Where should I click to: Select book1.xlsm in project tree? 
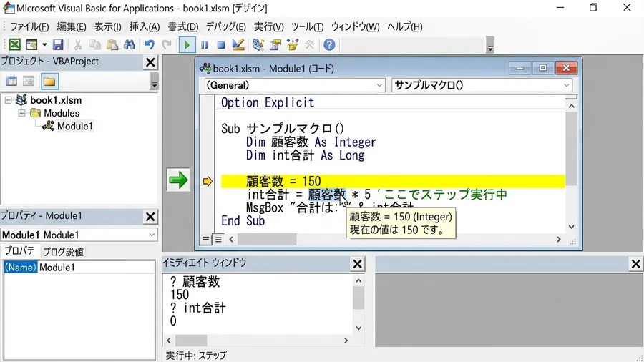point(56,99)
